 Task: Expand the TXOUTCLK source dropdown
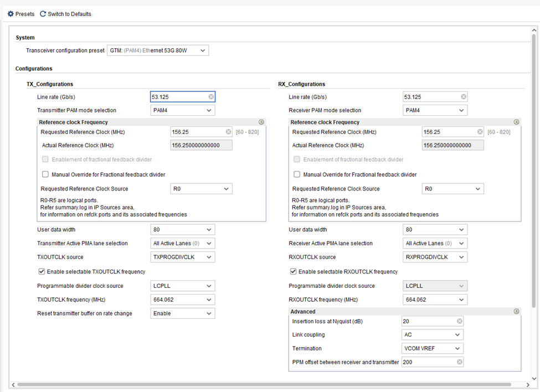[x=183, y=257]
